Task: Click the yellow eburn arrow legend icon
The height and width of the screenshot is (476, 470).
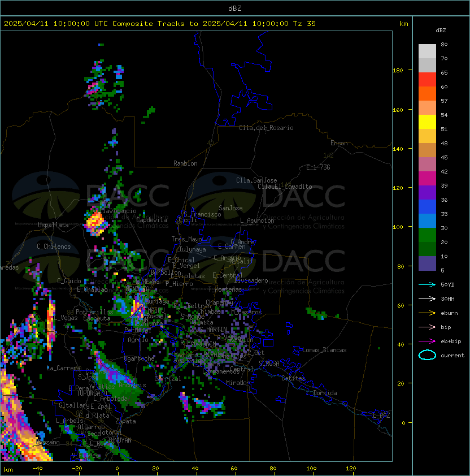Action: point(427,313)
